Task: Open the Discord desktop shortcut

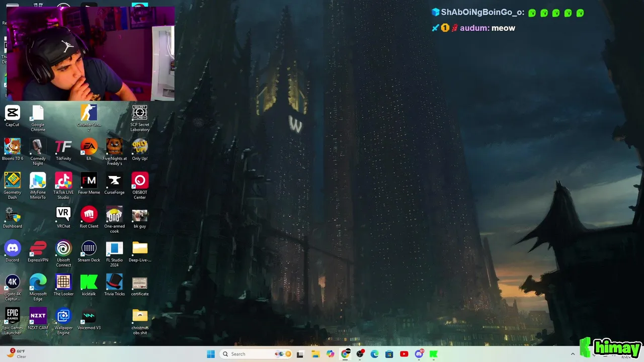Action: click(12, 251)
